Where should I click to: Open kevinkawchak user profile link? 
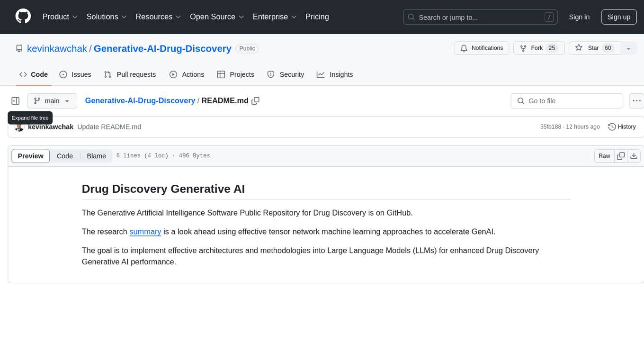tap(57, 48)
